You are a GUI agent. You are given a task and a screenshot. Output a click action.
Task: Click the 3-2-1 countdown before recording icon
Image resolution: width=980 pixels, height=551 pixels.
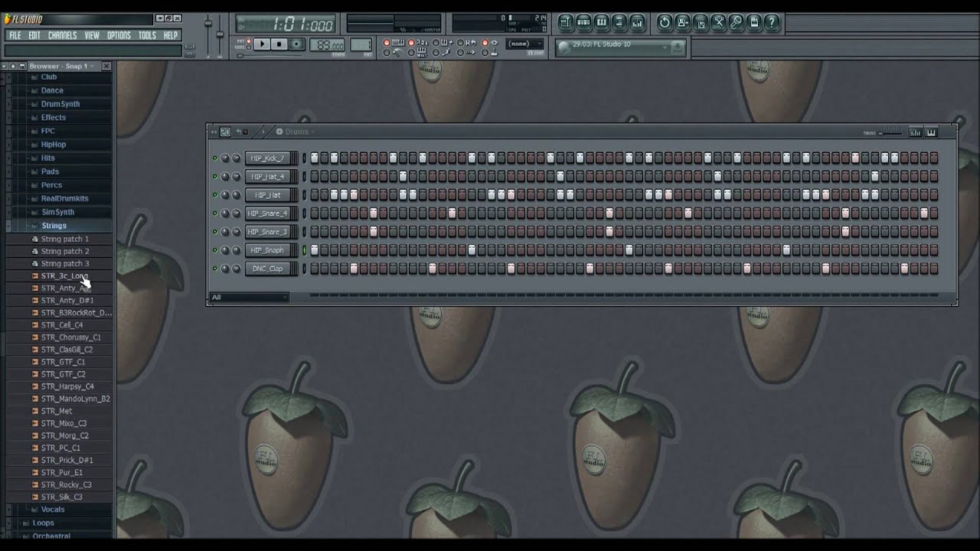[x=422, y=42]
